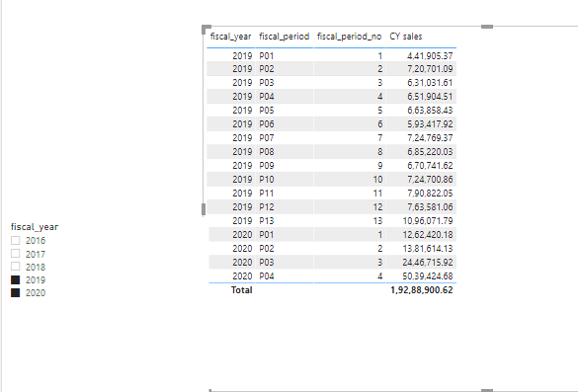
Task: Select sales value 50,39,424.68
Action: click(428, 275)
